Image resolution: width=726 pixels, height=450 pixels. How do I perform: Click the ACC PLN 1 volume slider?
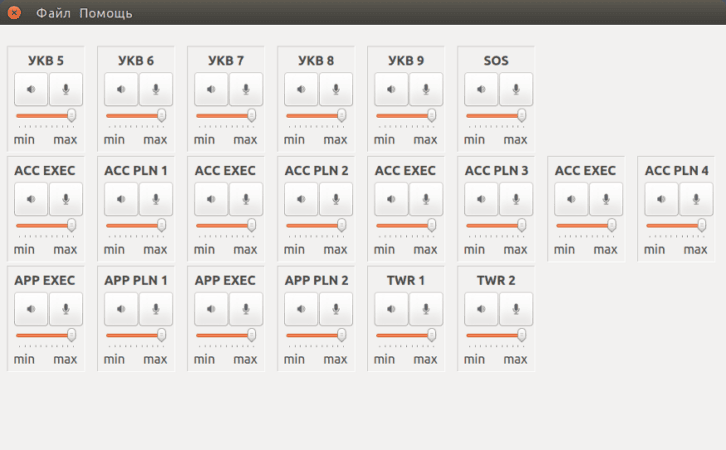tap(136, 225)
